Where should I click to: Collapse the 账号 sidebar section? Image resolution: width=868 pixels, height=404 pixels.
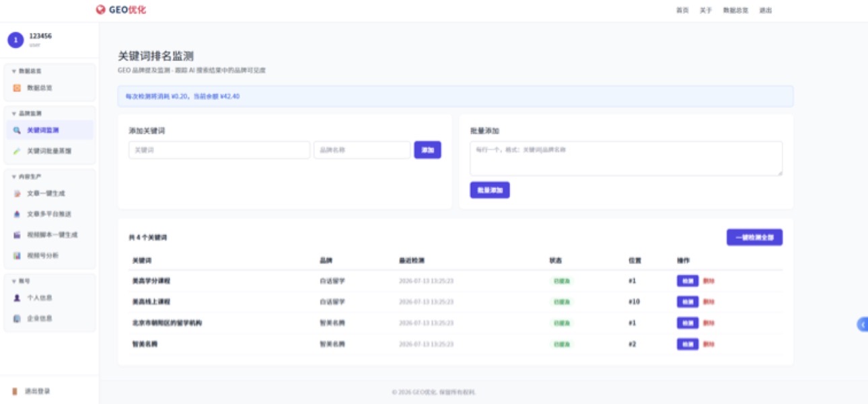21,281
